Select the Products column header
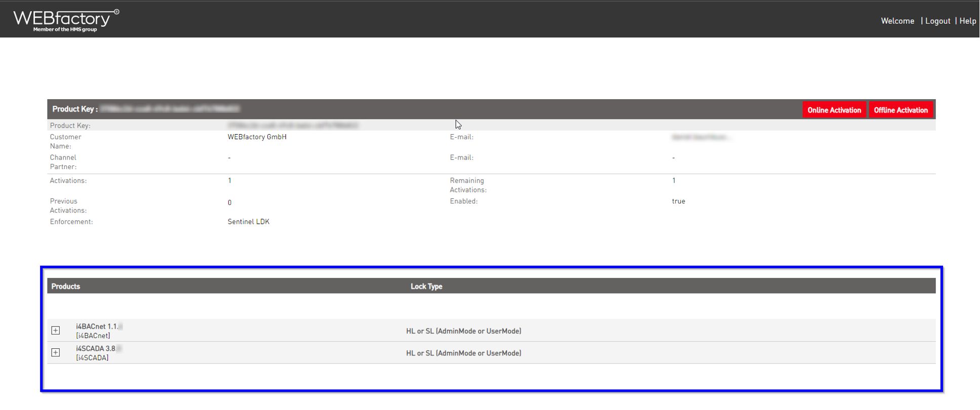980x410 pixels. tap(66, 286)
